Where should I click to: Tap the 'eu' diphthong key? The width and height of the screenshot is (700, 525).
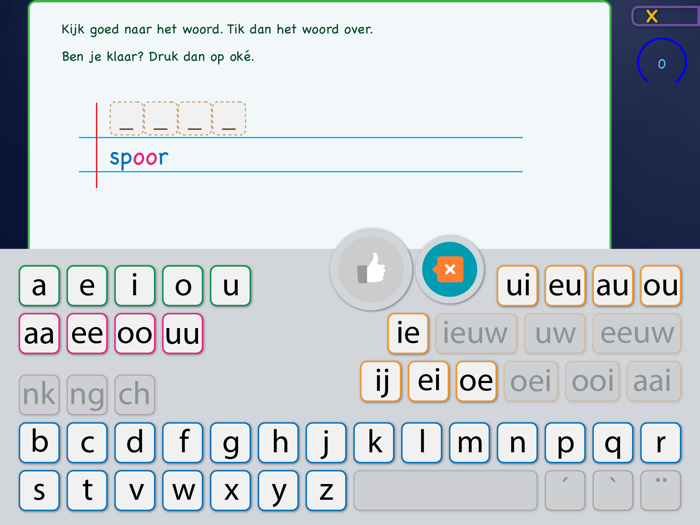[x=565, y=286]
